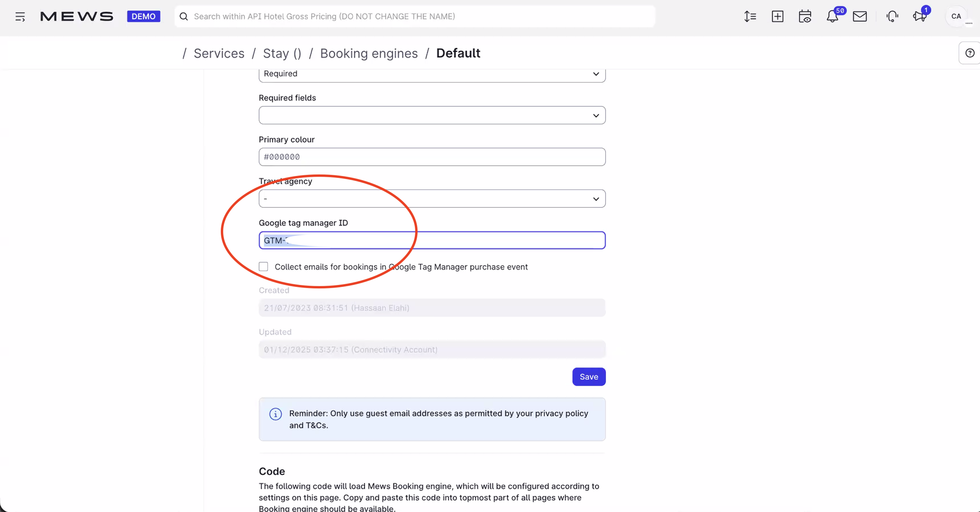This screenshot has width=980, height=512.
Task: Open the notifications bell icon
Action: pyautogui.click(x=832, y=16)
